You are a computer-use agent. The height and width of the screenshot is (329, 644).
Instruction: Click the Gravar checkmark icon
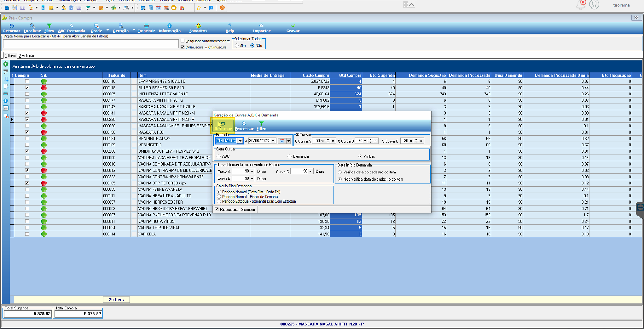tap(293, 26)
